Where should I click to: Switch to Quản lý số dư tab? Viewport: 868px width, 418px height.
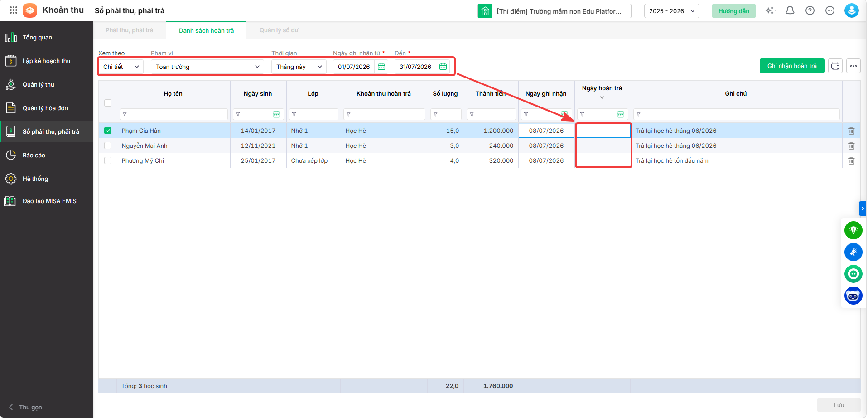pyautogui.click(x=279, y=30)
